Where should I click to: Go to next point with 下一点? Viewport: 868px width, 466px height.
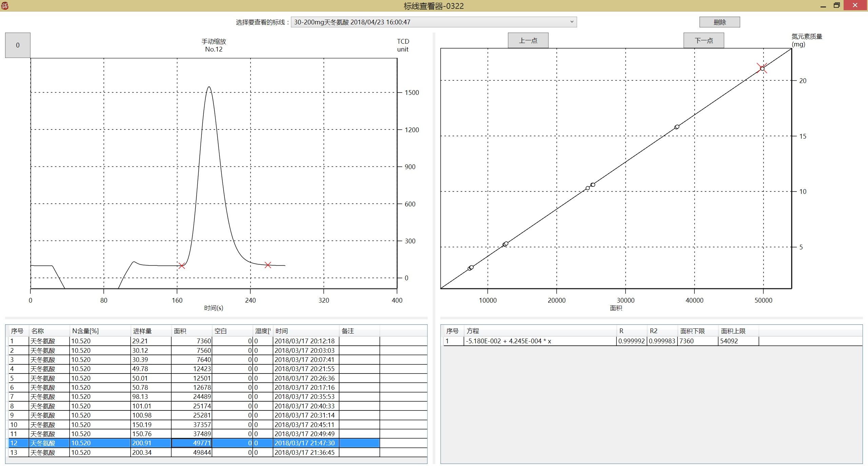click(704, 41)
